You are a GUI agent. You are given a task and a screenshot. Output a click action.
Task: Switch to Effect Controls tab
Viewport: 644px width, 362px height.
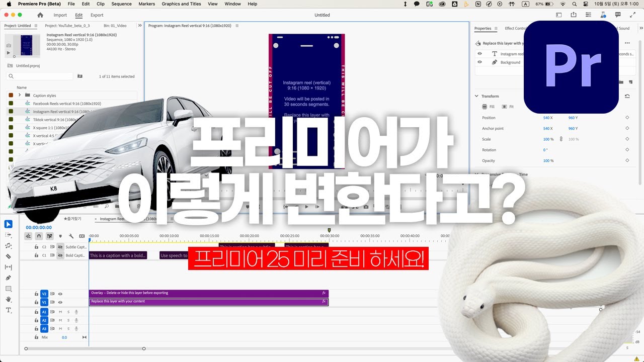[x=515, y=29]
